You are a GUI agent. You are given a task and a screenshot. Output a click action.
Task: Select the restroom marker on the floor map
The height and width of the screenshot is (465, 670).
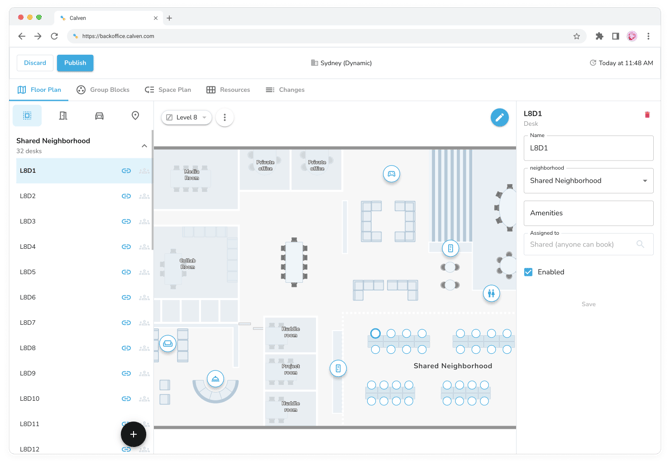(491, 293)
